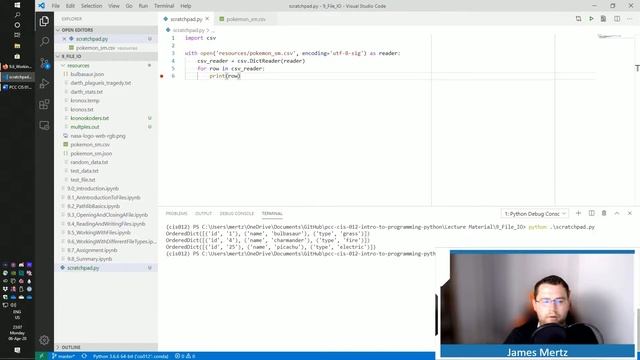Open the Terminal menu
This screenshot has width=640, height=360.
click(164, 6)
